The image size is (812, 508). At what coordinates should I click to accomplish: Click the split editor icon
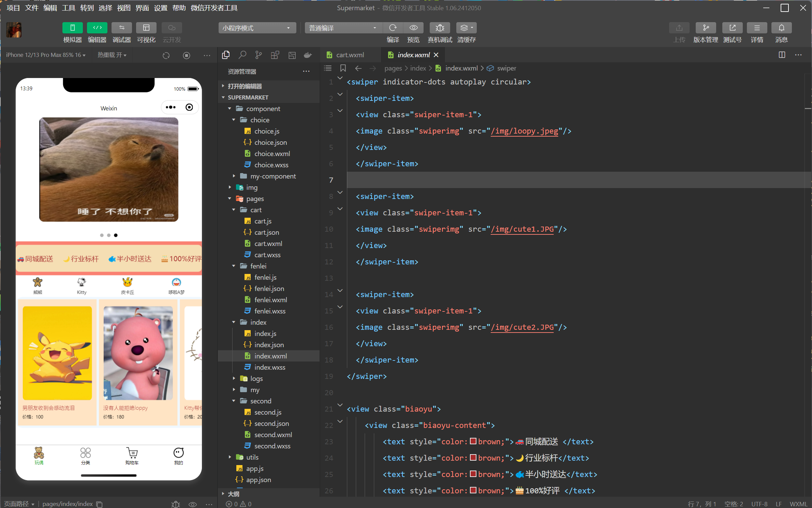coord(782,55)
